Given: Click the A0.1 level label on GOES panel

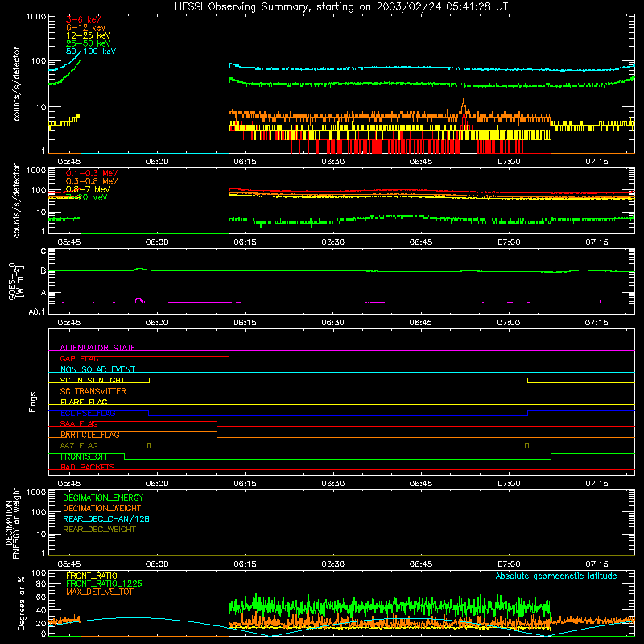Looking at the screenshot, I should (37, 312).
